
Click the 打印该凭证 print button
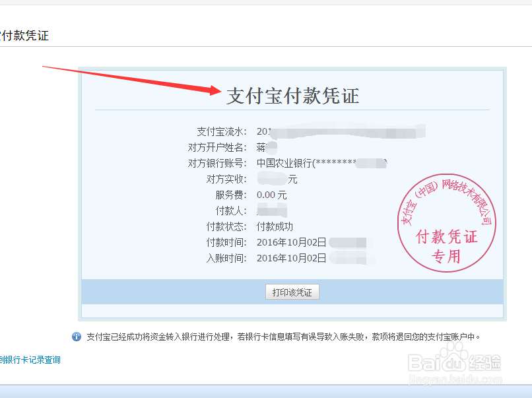pyautogui.click(x=292, y=292)
